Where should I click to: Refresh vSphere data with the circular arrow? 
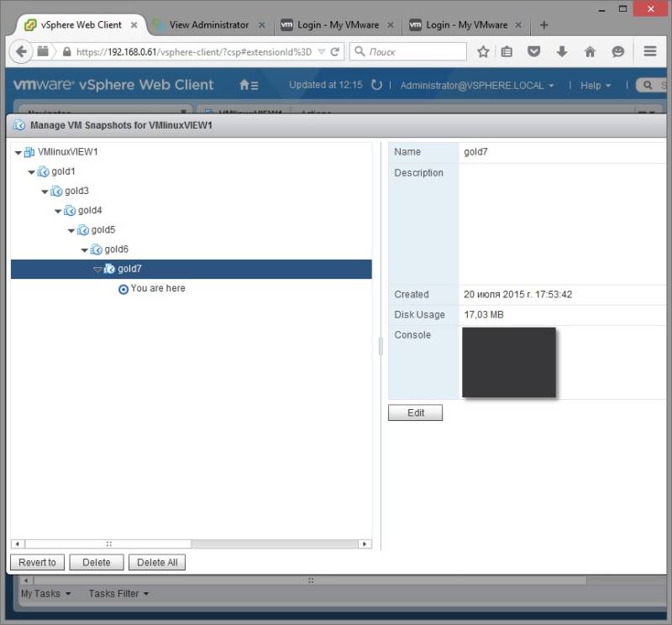pyautogui.click(x=376, y=85)
